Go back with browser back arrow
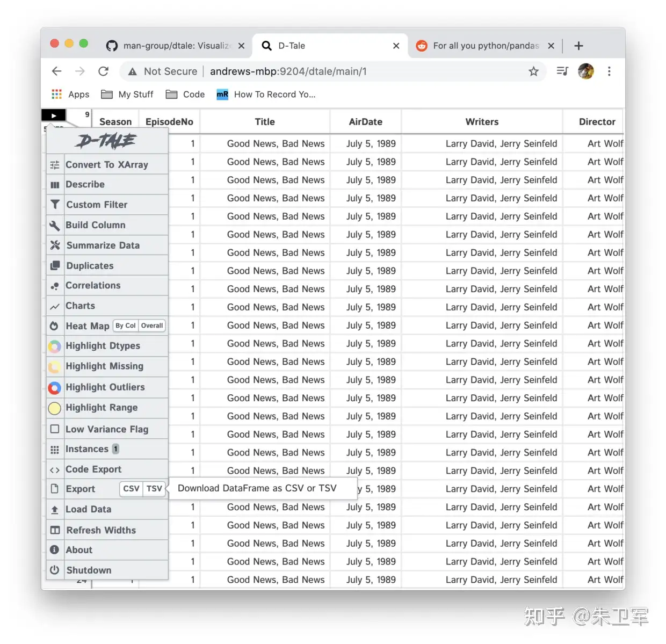Viewport: 666px width, 644px height. point(56,71)
